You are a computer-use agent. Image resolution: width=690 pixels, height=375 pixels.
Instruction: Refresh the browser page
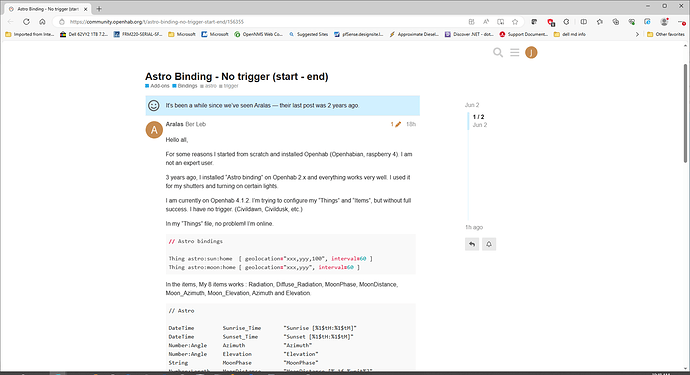pos(26,22)
